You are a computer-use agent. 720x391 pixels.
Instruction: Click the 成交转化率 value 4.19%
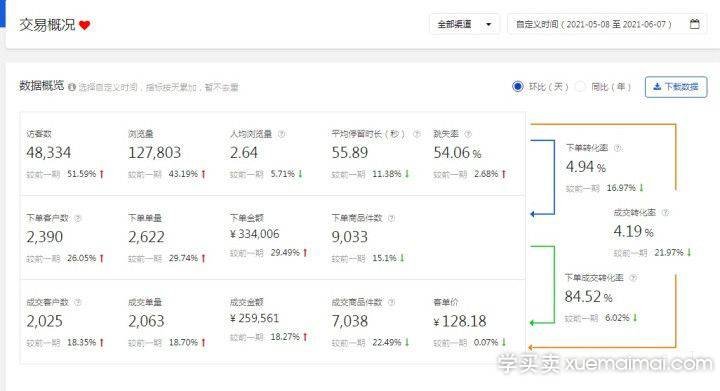pyautogui.click(x=634, y=231)
